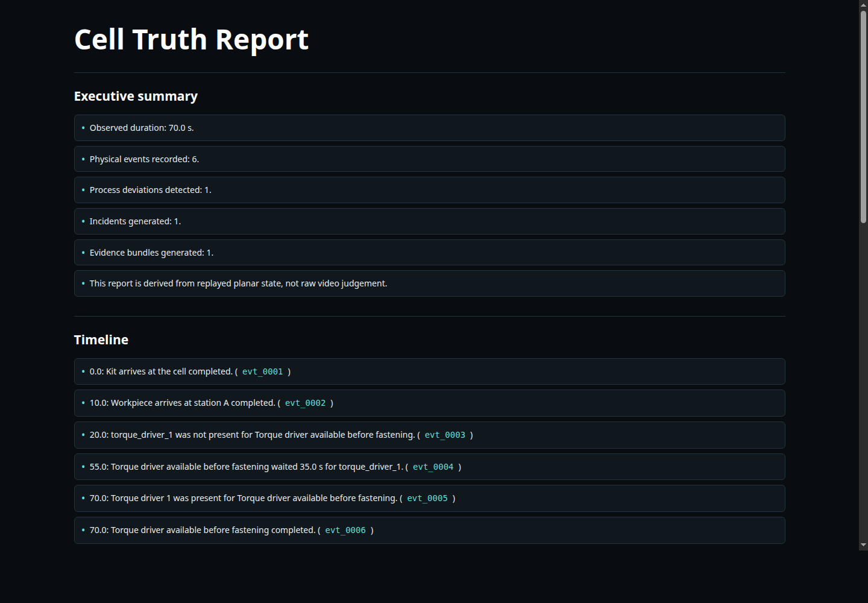
Task: Select the 'Process deviations detected: 1.' row
Action: point(429,190)
